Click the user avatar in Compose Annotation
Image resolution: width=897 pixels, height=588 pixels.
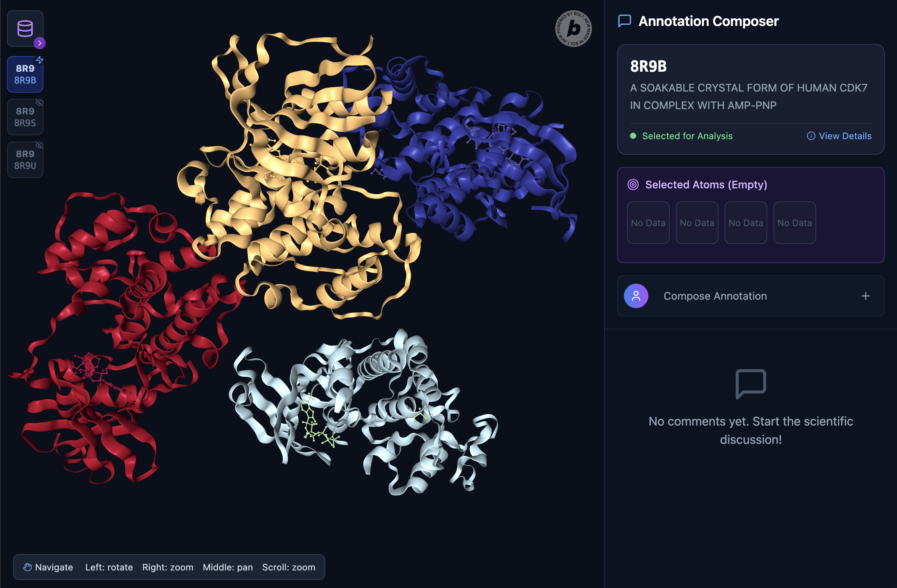pos(636,296)
